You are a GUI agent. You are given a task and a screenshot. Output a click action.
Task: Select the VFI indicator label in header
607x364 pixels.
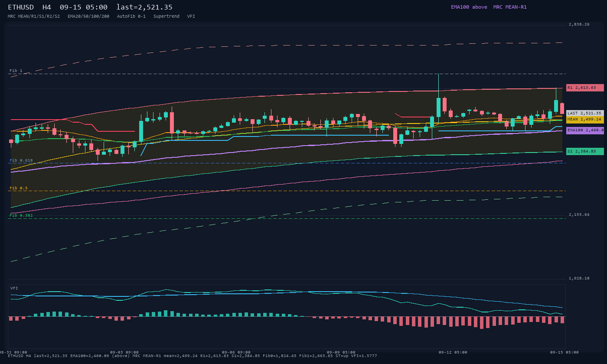tap(191, 16)
